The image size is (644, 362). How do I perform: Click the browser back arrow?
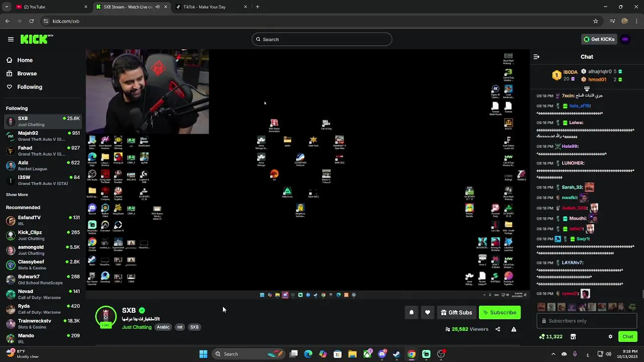coord(8,21)
